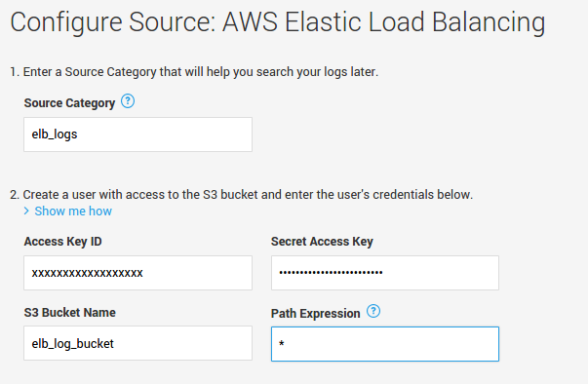This screenshot has height=384, width=588.
Task: Expand the Show me how chevron arrow
Action: click(x=26, y=211)
